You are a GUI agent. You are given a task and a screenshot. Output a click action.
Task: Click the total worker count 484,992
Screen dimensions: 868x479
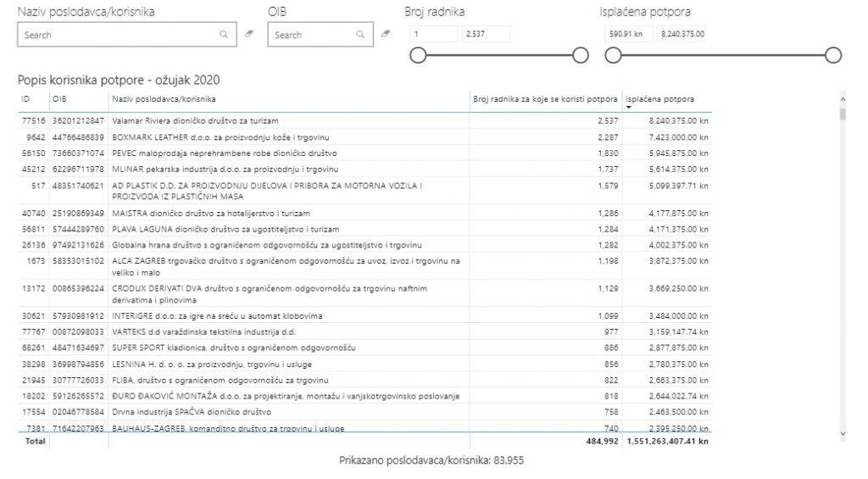[603, 442]
